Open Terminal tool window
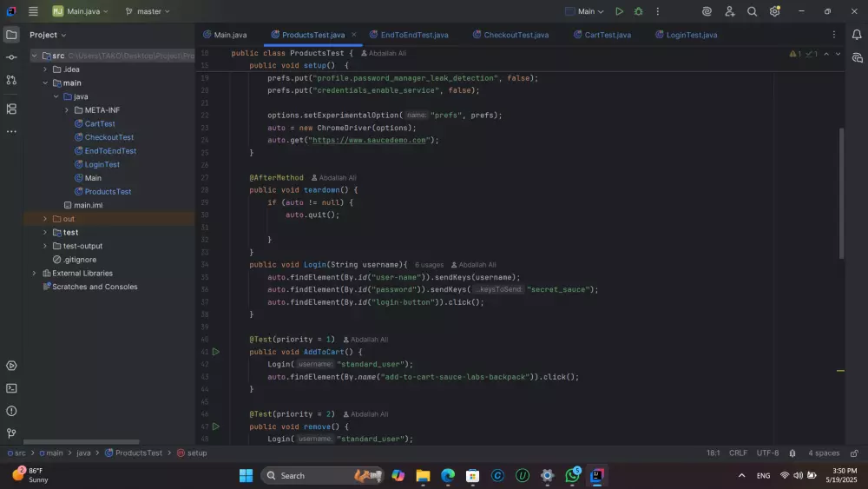Viewport: 868px width, 489px height. point(11,388)
